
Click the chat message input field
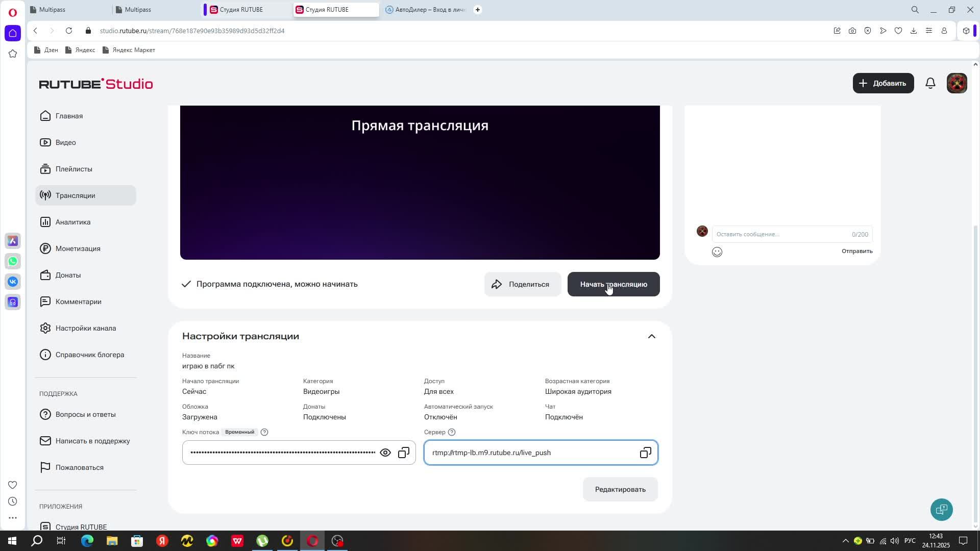point(781,234)
